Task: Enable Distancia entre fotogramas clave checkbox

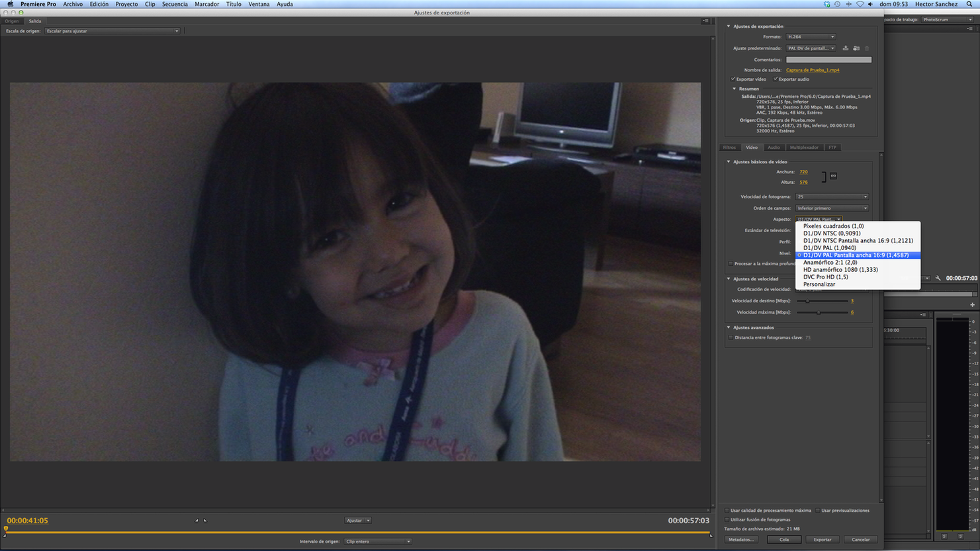Action: click(731, 337)
